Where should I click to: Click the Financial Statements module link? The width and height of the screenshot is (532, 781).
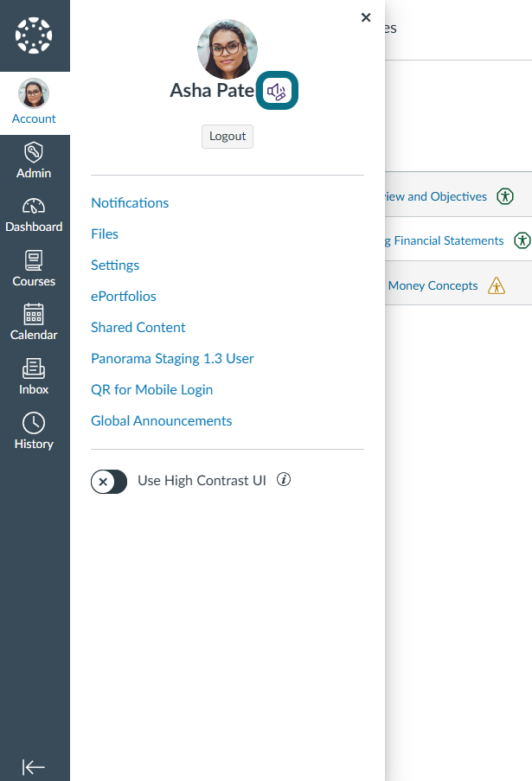point(445,241)
